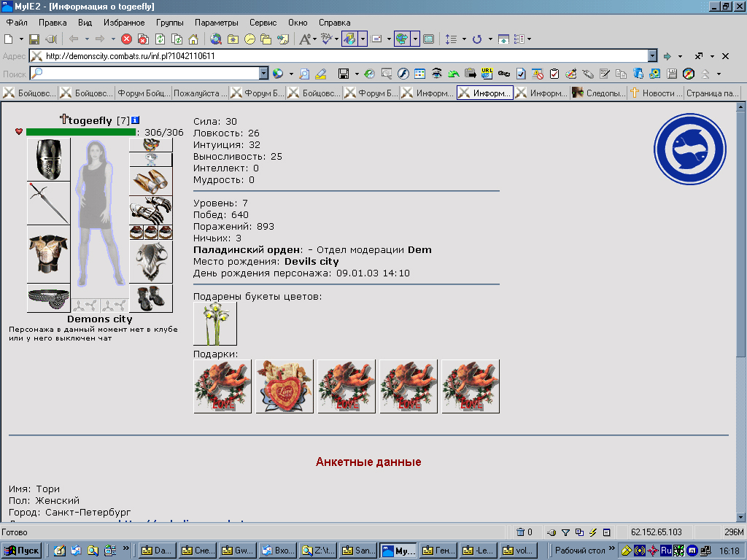747x560 pixels.
Task: Open the San... taskbar window button
Action: coord(359,551)
